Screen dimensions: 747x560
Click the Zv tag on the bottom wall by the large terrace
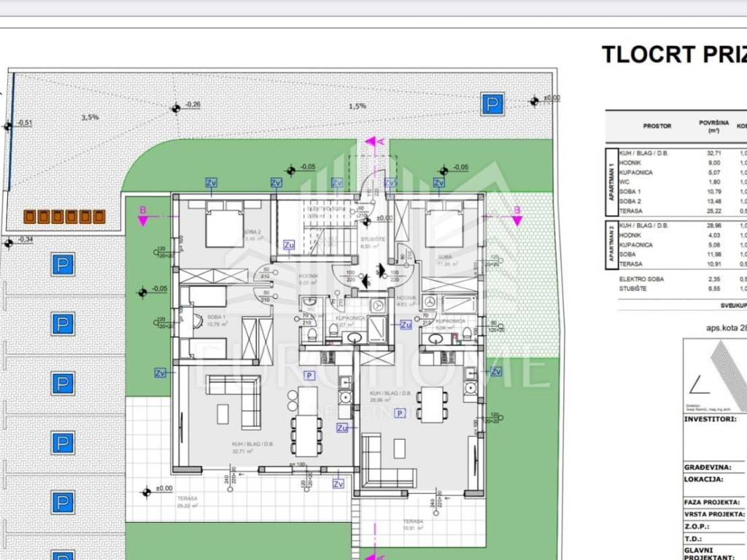coord(338,484)
